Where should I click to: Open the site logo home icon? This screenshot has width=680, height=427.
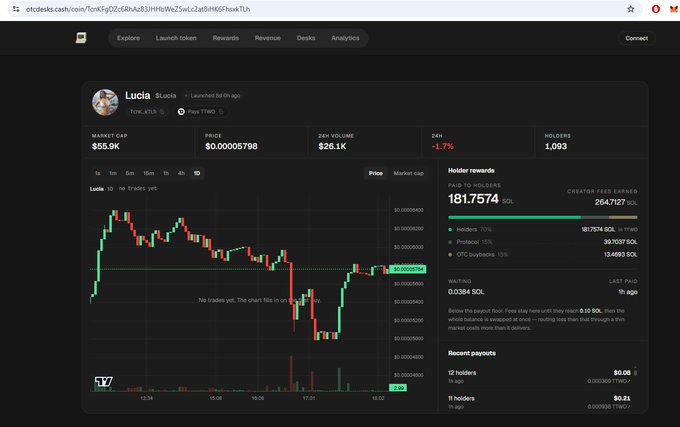[81, 38]
